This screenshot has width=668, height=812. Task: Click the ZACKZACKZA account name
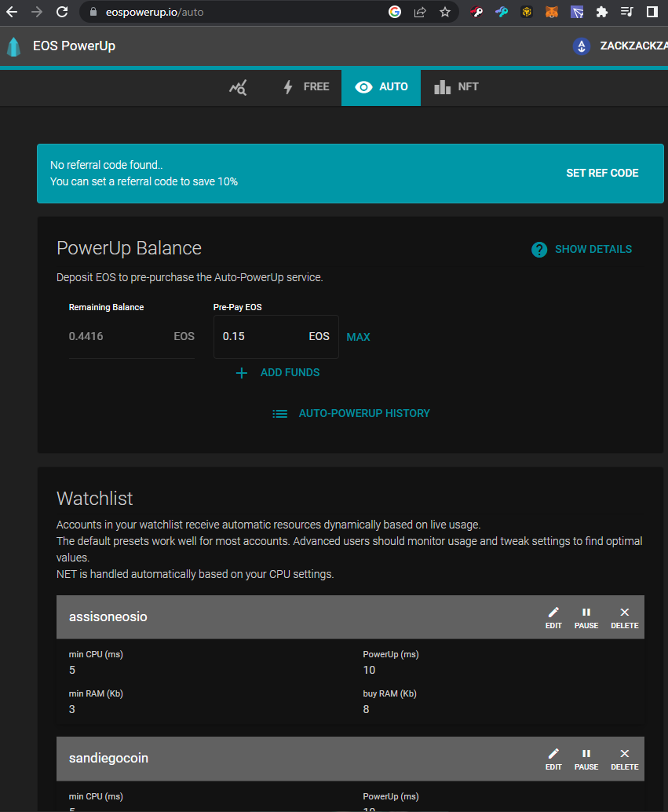633,46
